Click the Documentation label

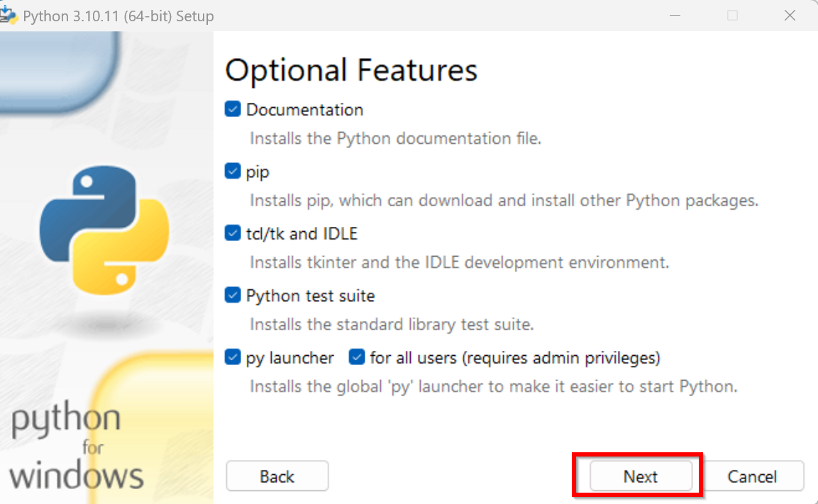coord(304,109)
